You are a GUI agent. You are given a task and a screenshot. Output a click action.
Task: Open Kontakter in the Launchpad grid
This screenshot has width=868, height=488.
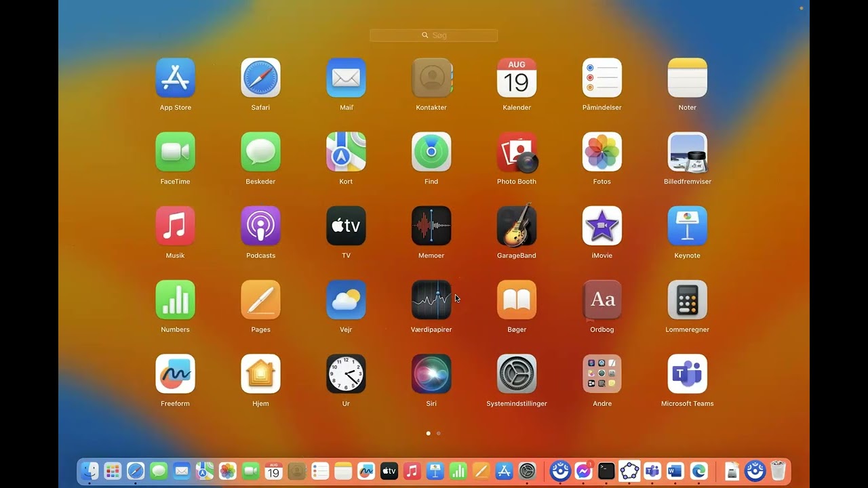431,78
